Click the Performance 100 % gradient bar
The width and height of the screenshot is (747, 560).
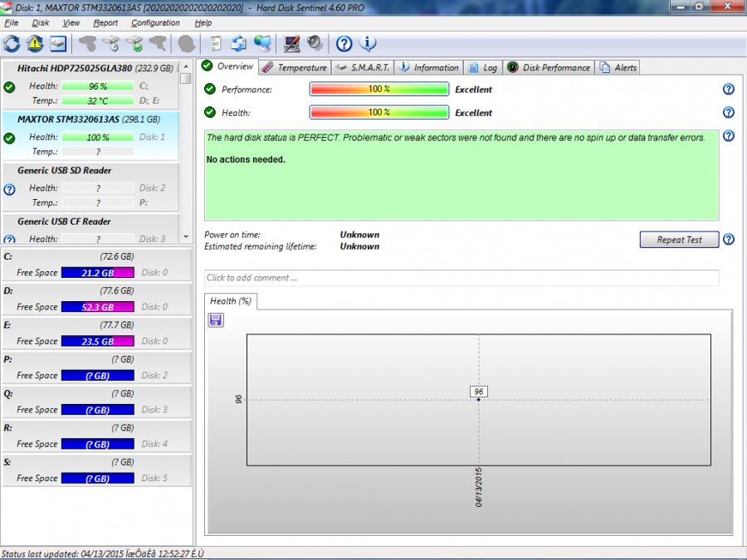pos(379,89)
